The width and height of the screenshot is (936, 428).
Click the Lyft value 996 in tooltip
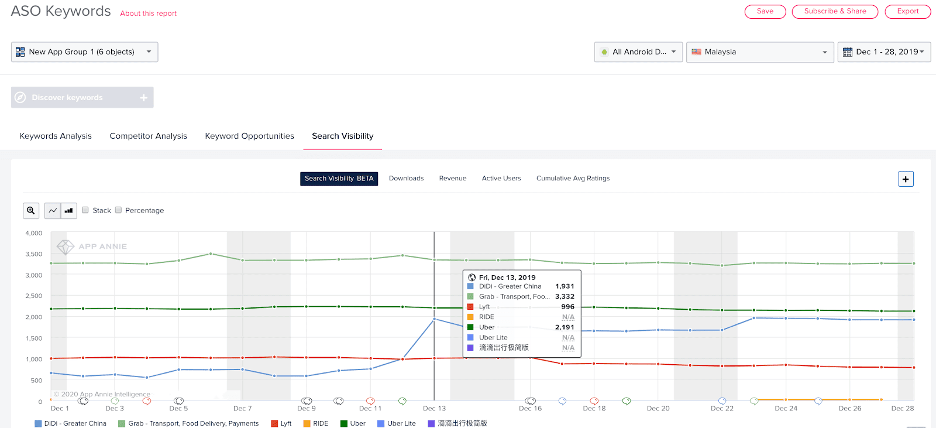(568, 307)
